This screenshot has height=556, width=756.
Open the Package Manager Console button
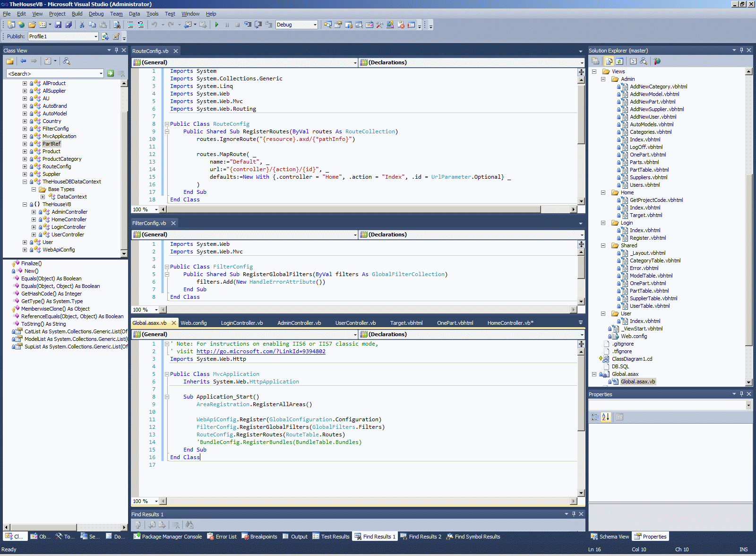point(168,537)
